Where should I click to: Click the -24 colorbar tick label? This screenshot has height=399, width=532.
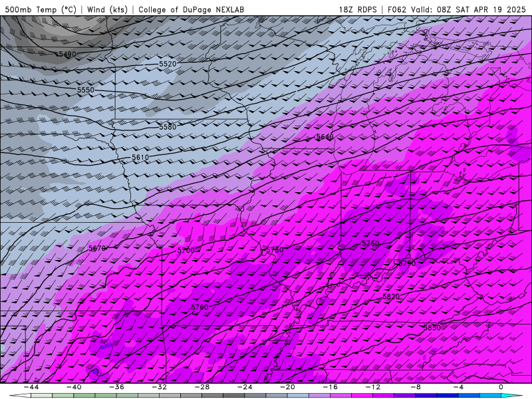click(245, 387)
